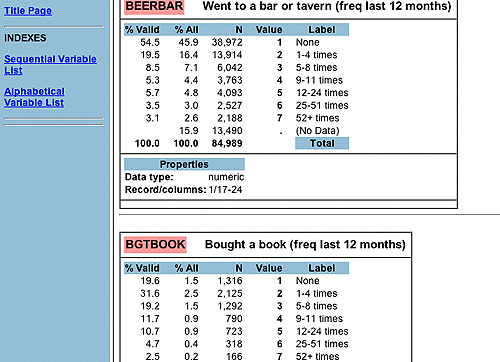Click the INDEXES sidebar heading
500x362 pixels.
[x=25, y=38]
